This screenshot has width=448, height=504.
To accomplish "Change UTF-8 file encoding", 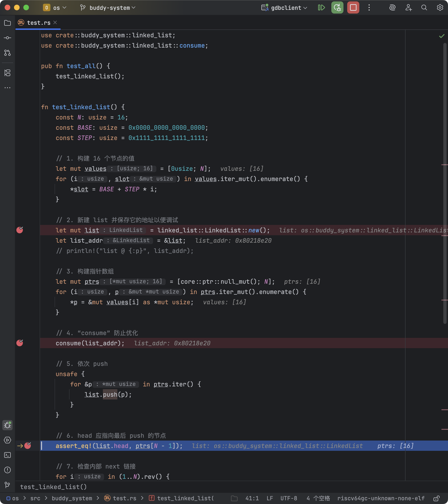I will point(289,498).
